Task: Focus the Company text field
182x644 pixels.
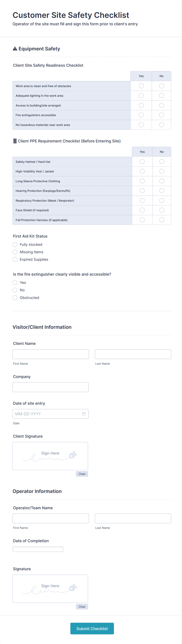Action: click(x=50, y=387)
